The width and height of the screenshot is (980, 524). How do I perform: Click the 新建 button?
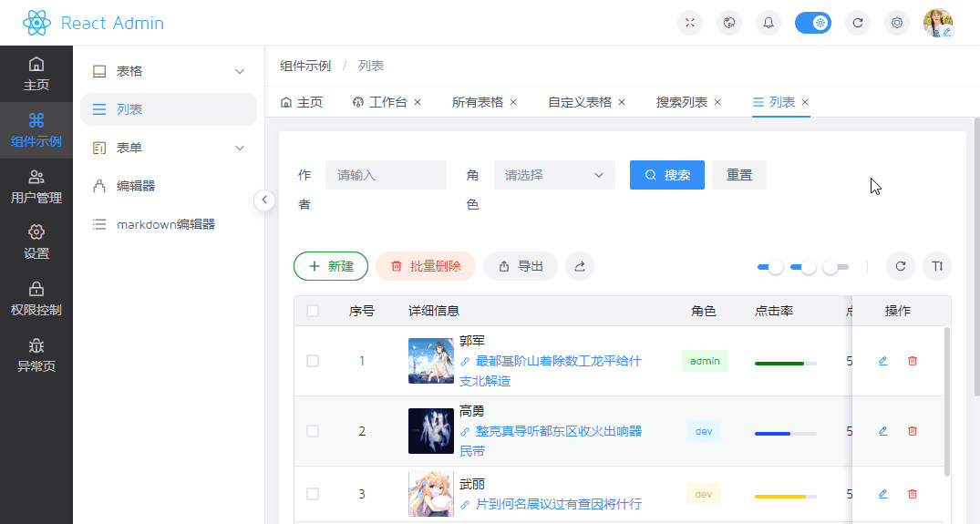[331, 266]
